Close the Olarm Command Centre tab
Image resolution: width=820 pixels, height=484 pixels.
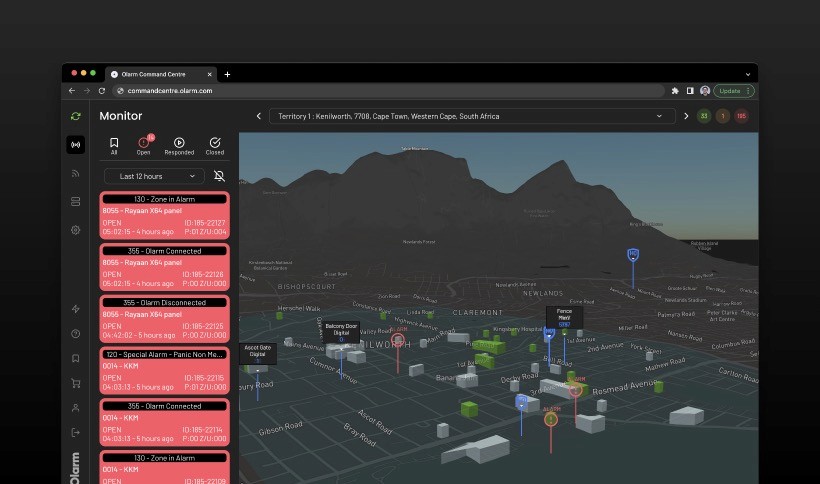209,74
